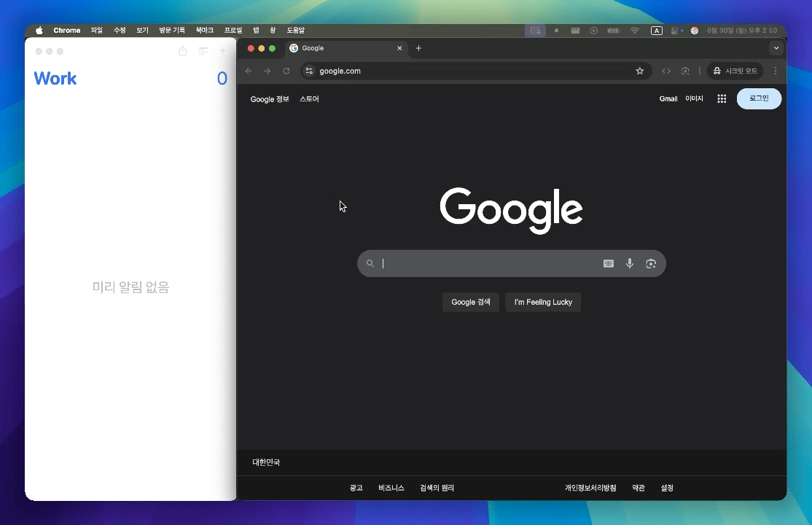812x525 pixels.
Task: Click the code brackets toolbar icon in Chrome
Action: tap(666, 71)
